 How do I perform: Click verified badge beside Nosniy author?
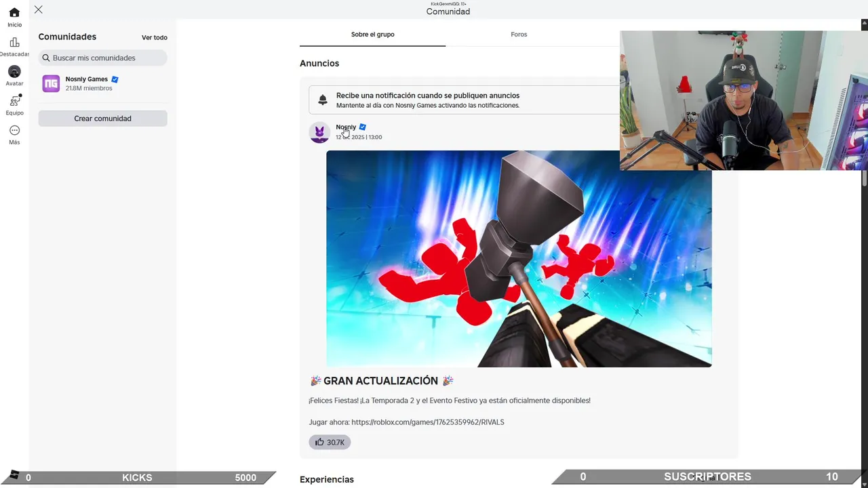tap(362, 127)
